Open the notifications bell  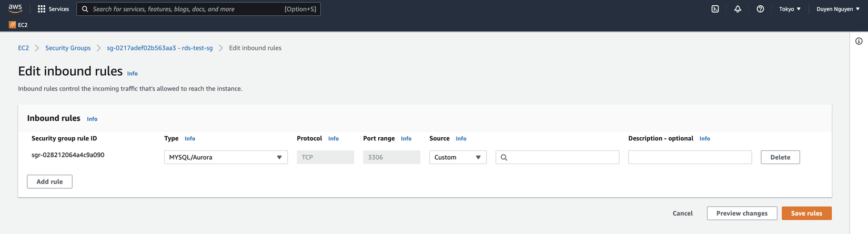tap(738, 9)
